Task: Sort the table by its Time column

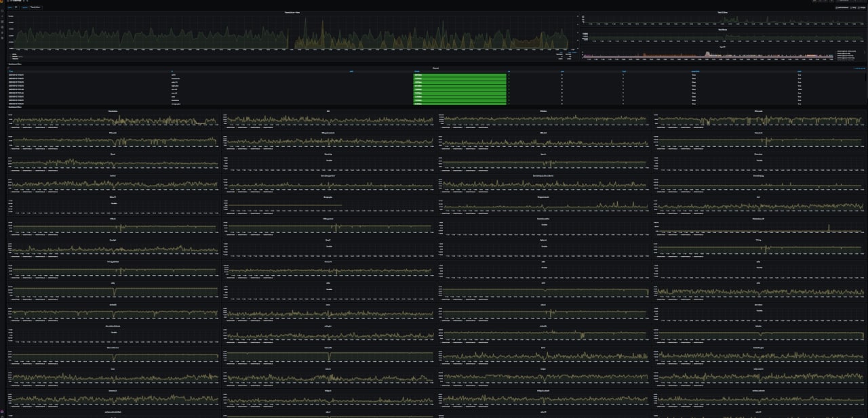Action: coord(10,70)
